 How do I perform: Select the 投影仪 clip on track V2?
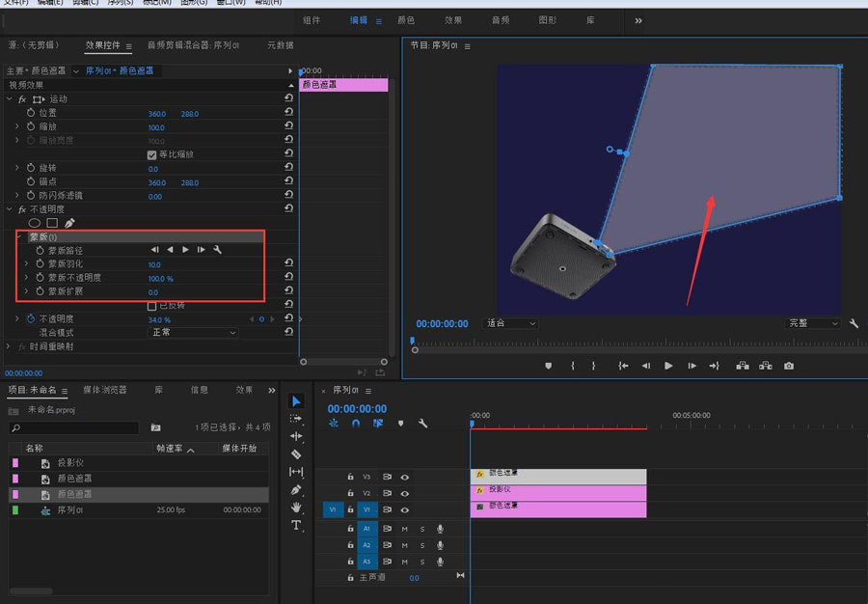coord(557,493)
